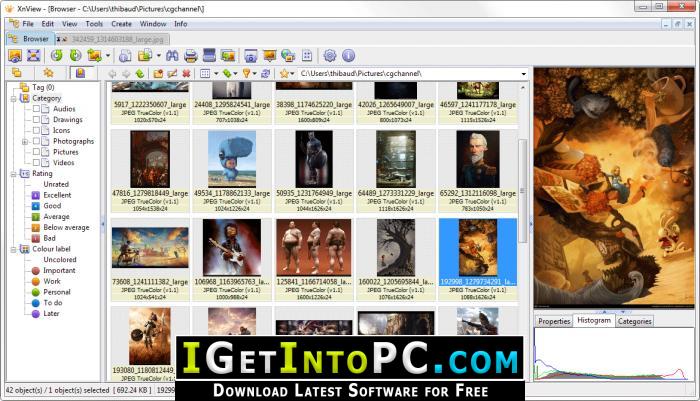Collapse the Colour label tree node
This screenshot has height=401, width=700.
point(11,248)
